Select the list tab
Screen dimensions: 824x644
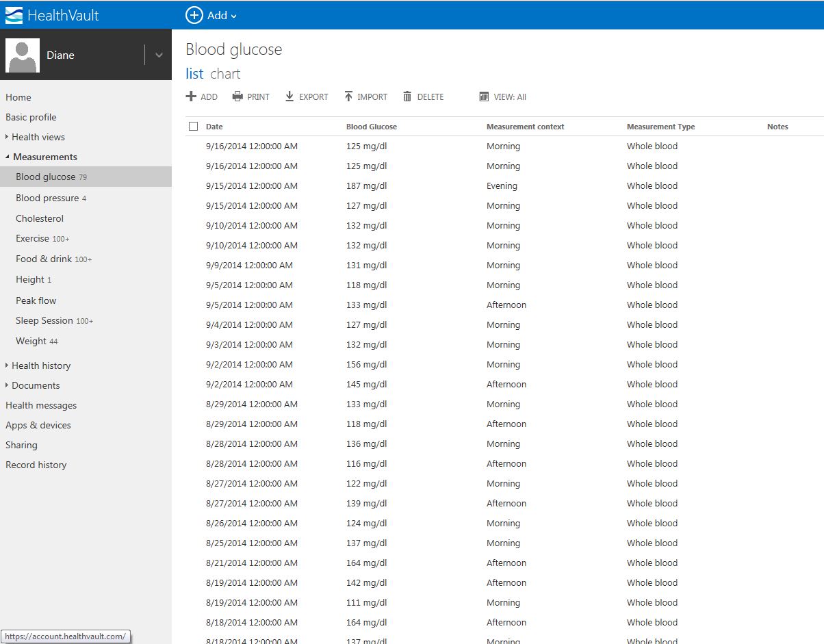pyautogui.click(x=194, y=74)
